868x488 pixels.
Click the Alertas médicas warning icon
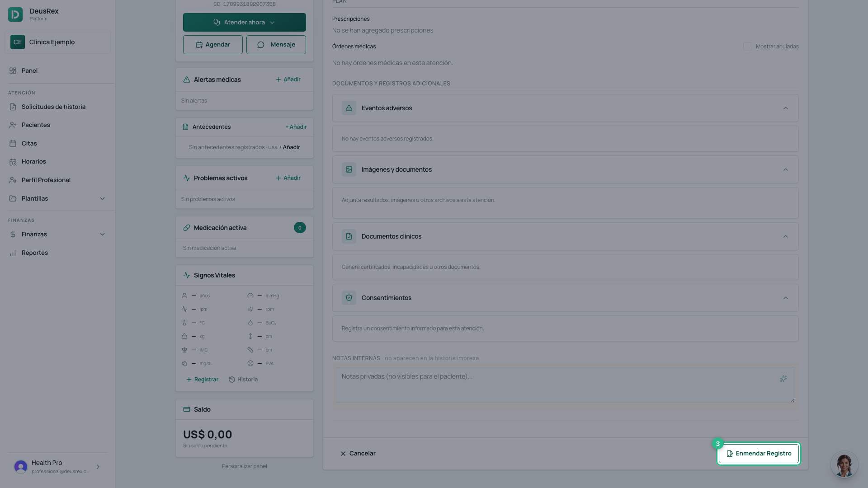187,80
